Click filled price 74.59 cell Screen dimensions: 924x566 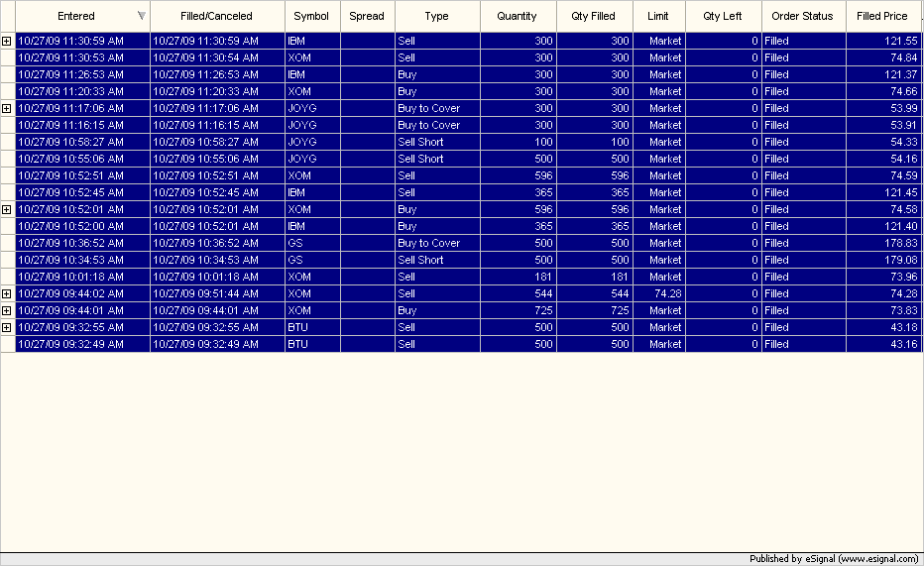[883, 176]
